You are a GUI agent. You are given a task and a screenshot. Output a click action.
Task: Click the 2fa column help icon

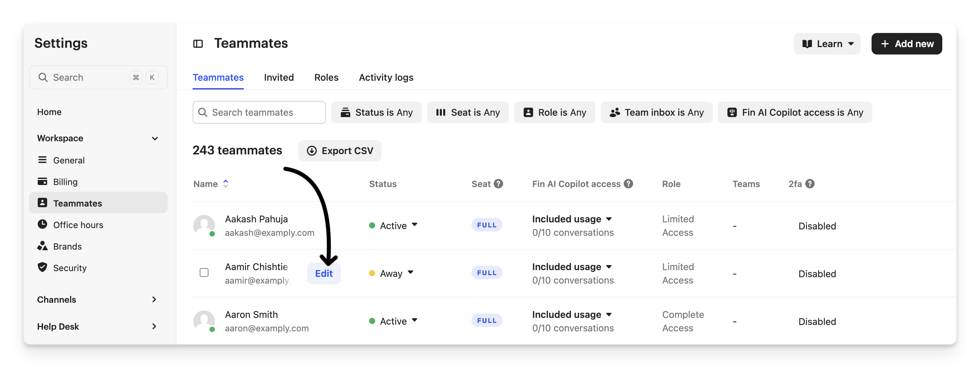click(810, 184)
